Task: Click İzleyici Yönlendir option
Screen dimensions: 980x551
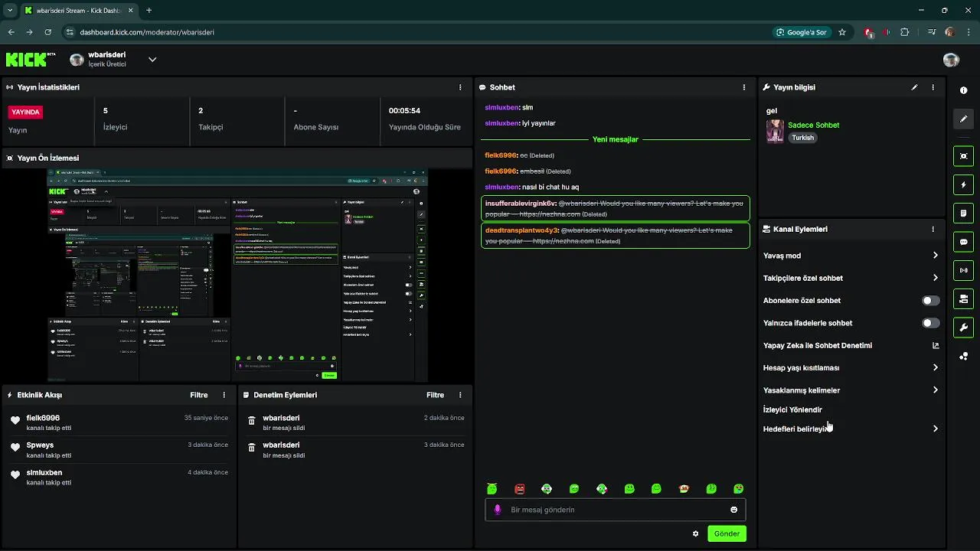Action: coord(792,409)
